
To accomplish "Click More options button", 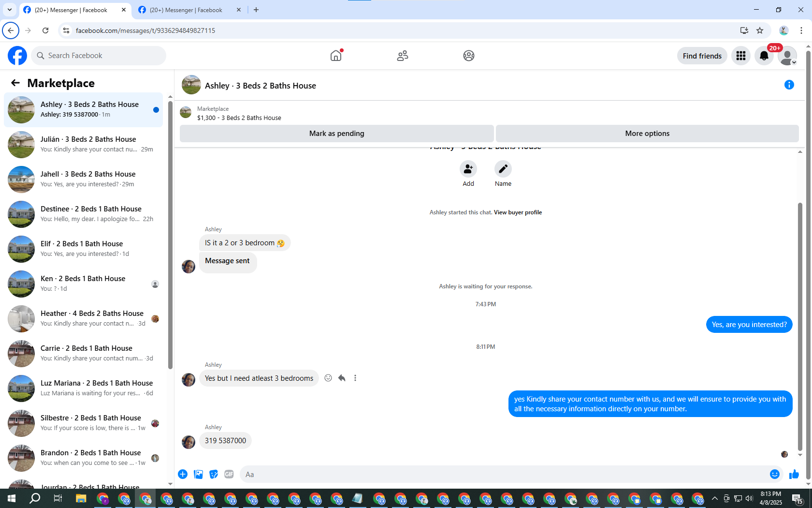I will [647, 134].
